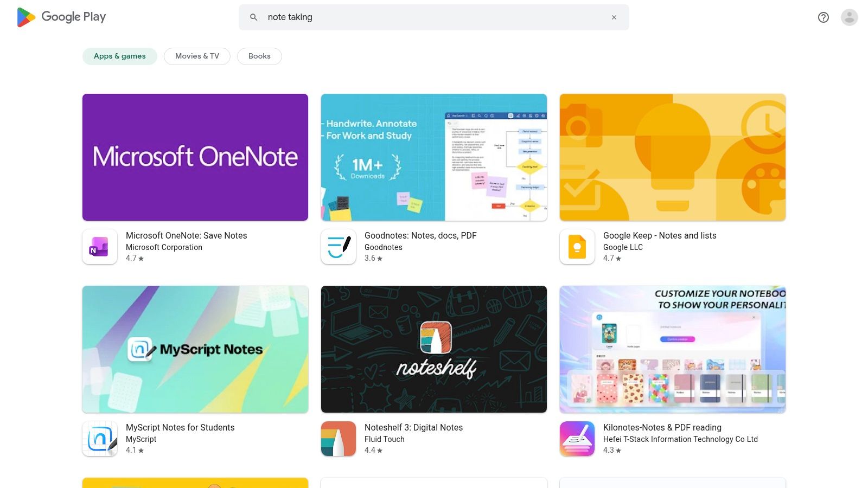This screenshot has height=488, width=868.
Task: Open the account avatar menu
Action: [x=850, y=17]
